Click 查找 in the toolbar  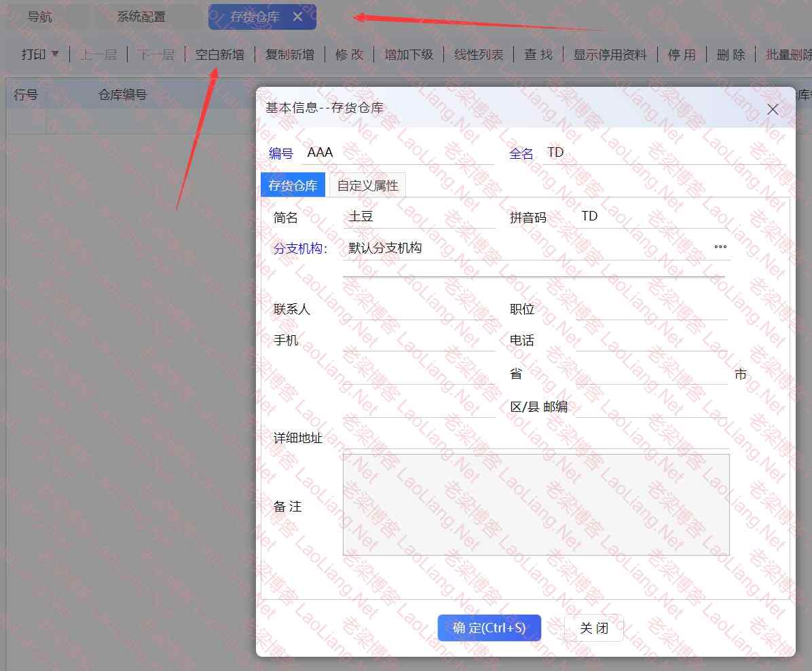[538, 55]
